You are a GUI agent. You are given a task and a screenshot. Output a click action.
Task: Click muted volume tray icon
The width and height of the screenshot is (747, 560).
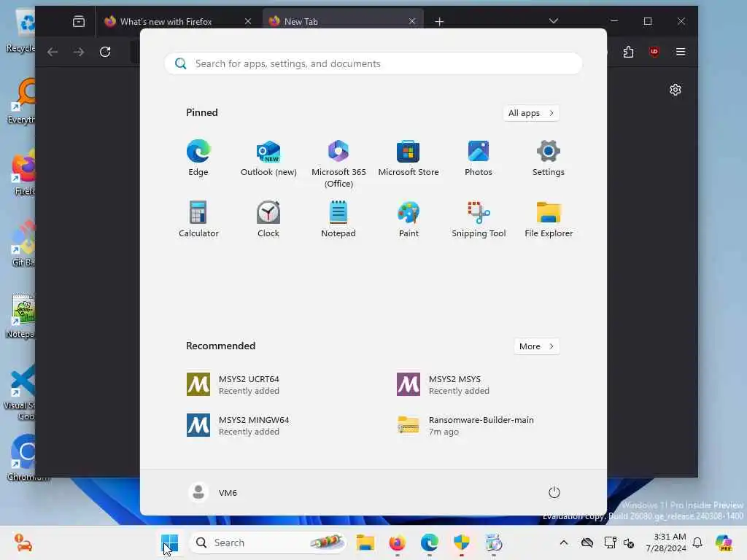point(629,542)
